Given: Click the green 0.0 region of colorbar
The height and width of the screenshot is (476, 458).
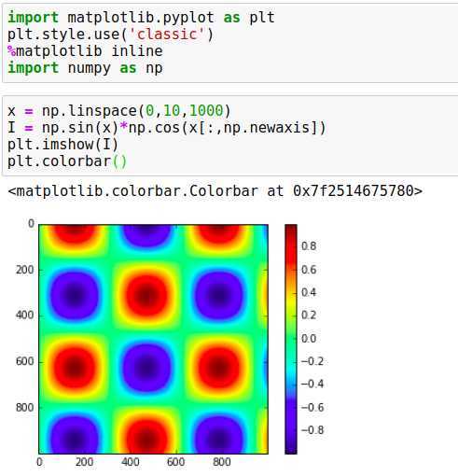Looking at the screenshot, I should click(291, 339).
